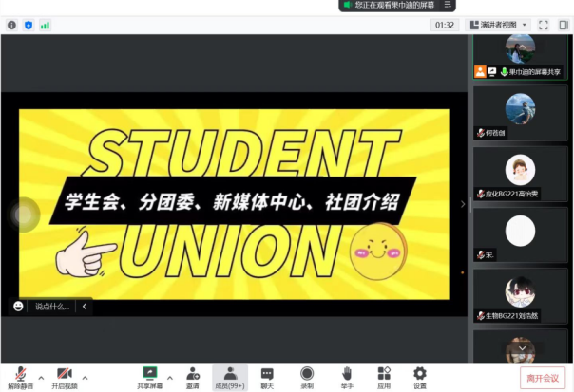Open the 应用 apps icon
This screenshot has width=574, height=392.
(x=384, y=373)
